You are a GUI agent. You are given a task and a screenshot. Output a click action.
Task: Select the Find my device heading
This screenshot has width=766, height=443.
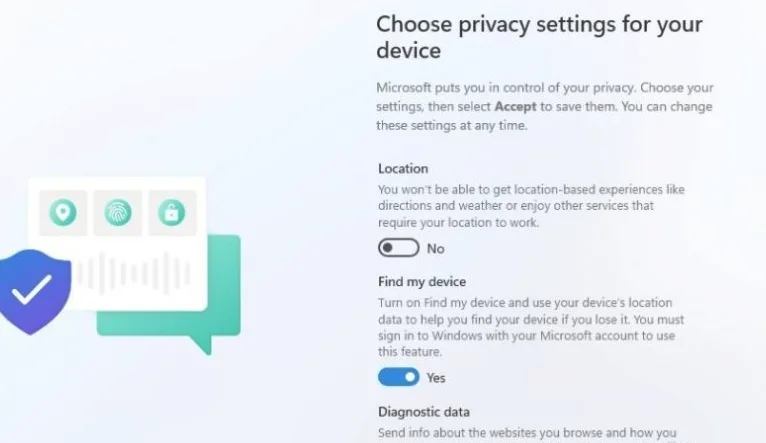tap(422, 282)
